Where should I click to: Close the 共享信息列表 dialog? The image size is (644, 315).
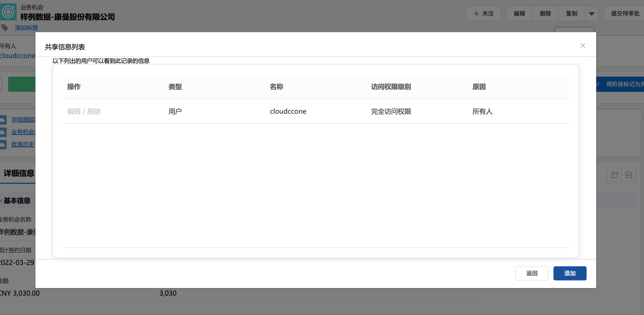tap(582, 46)
